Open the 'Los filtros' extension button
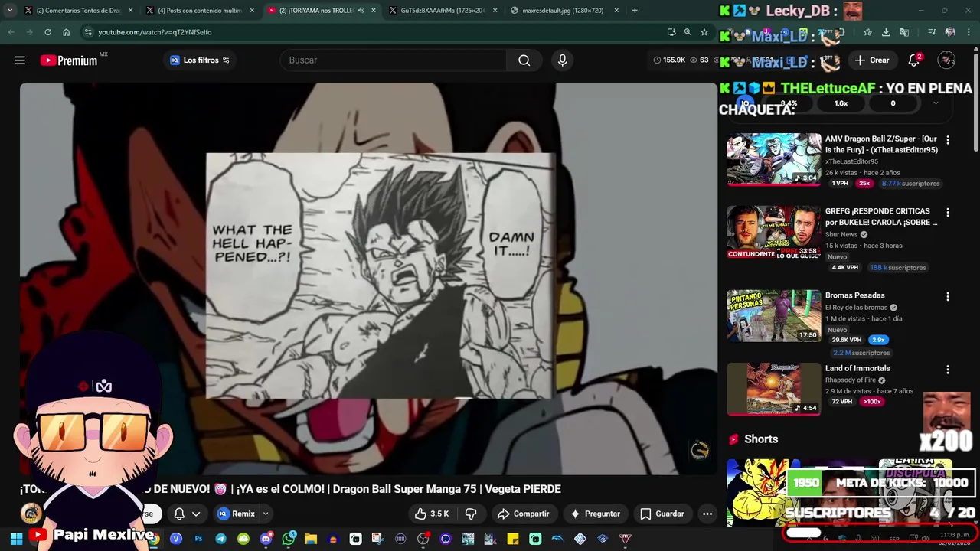This screenshot has width=980, height=551. [199, 60]
